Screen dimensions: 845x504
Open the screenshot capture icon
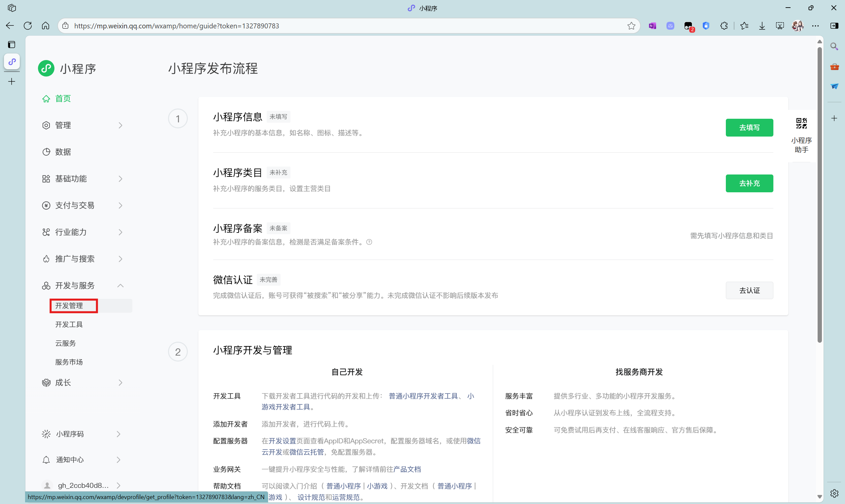[x=780, y=26]
